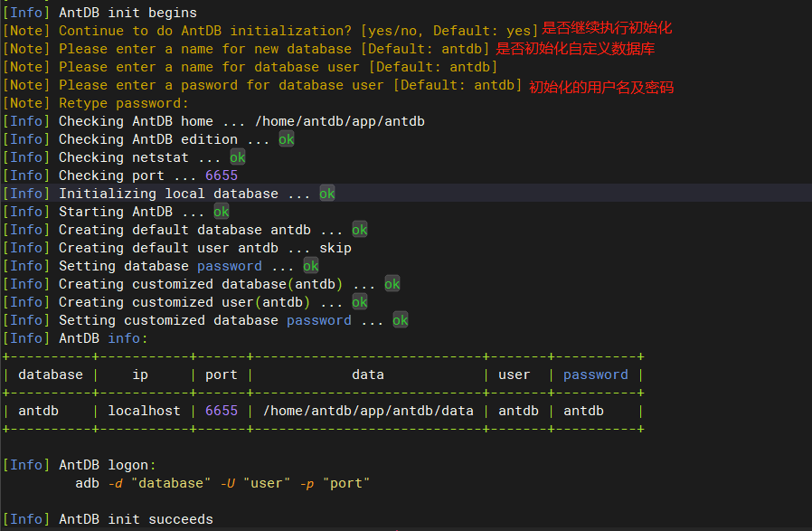Click the 'AntDB init begins' line
Screen dimensions: 812x531
(x=100, y=13)
